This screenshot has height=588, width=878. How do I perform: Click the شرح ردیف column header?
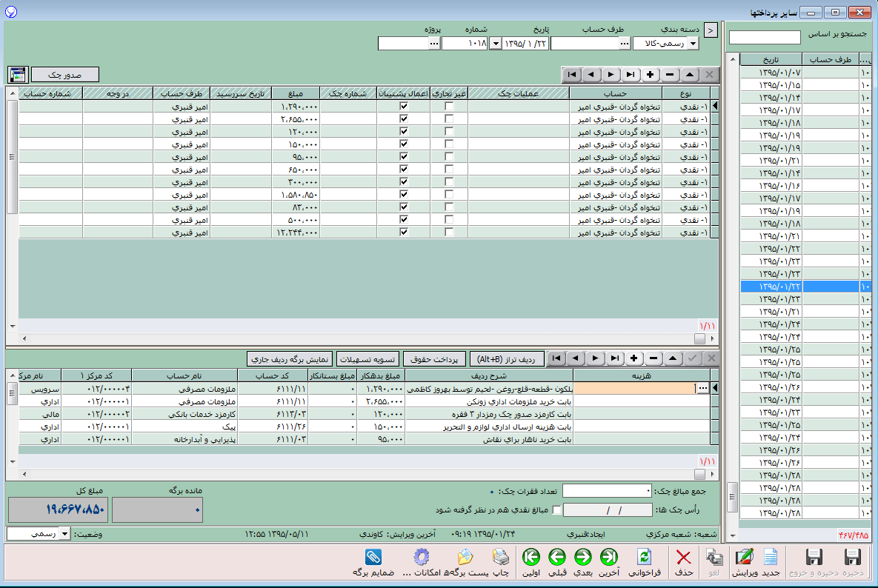point(489,375)
